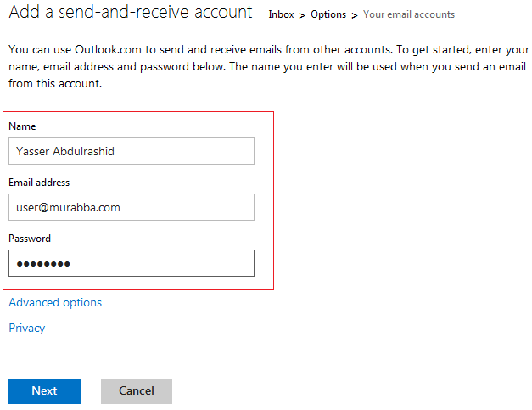The image size is (532, 410).
Task: Click breadcrumb arrow after Options
Action: pos(355,15)
